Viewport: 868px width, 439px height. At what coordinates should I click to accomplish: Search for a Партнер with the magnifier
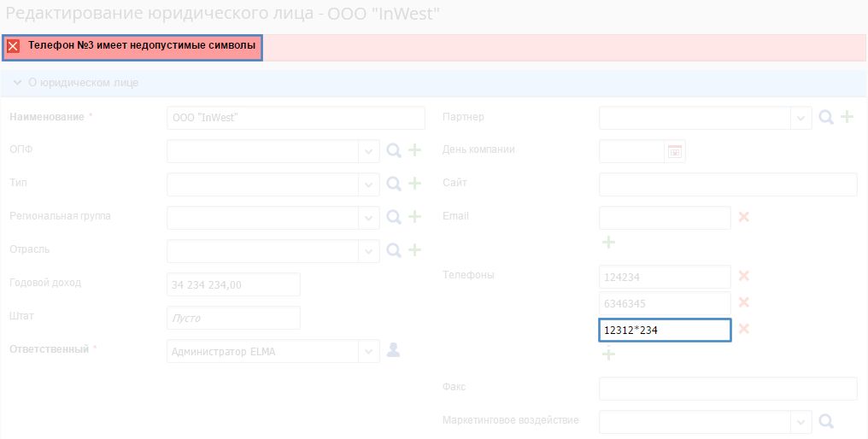826,117
